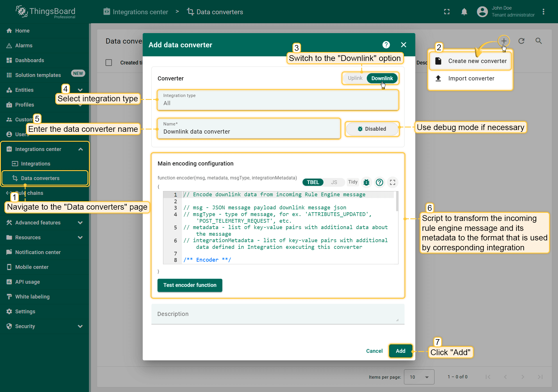Click the refresh icon in table header

coord(521,41)
